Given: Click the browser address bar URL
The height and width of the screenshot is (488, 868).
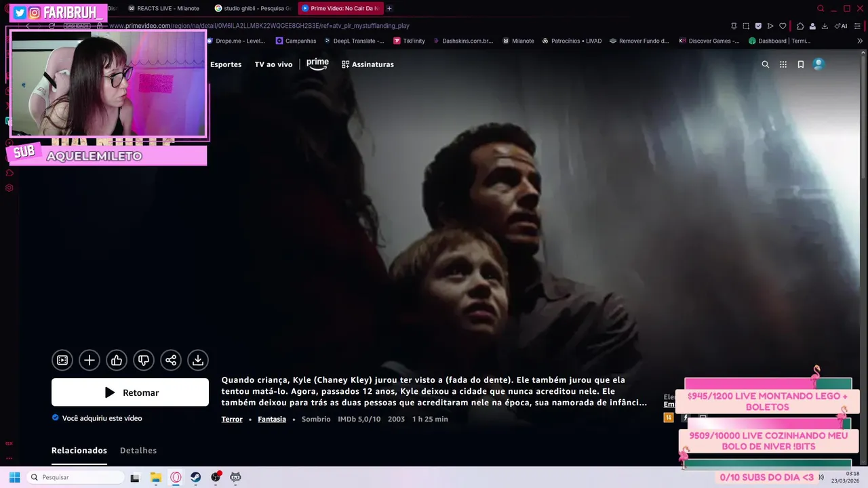Looking at the screenshot, I should 259,26.
